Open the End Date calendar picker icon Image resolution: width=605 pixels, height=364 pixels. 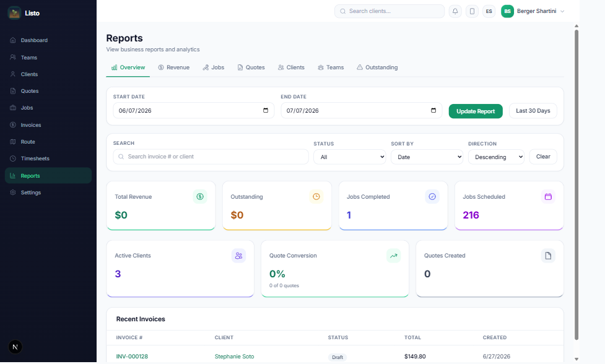pyautogui.click(x=433, y=110)
